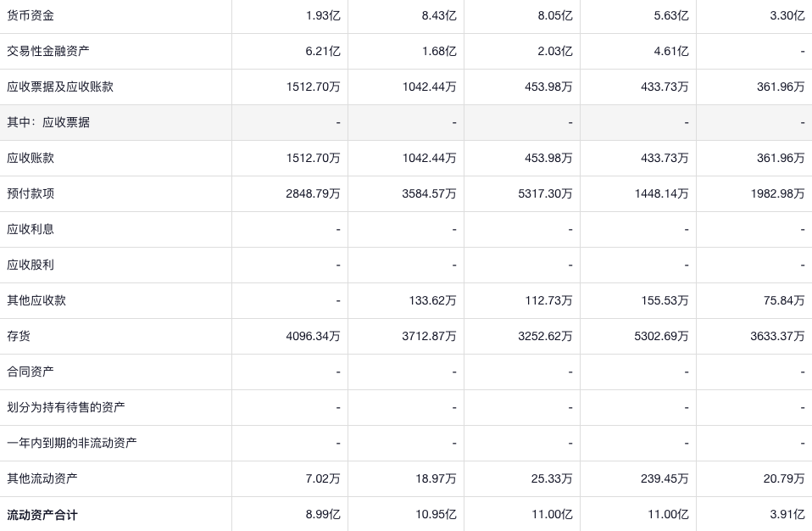Select the 其中：应收票据 sub-row label
The height and width of the screenshot is (531, 812).
pyautogui.click(x=48, y=122)
